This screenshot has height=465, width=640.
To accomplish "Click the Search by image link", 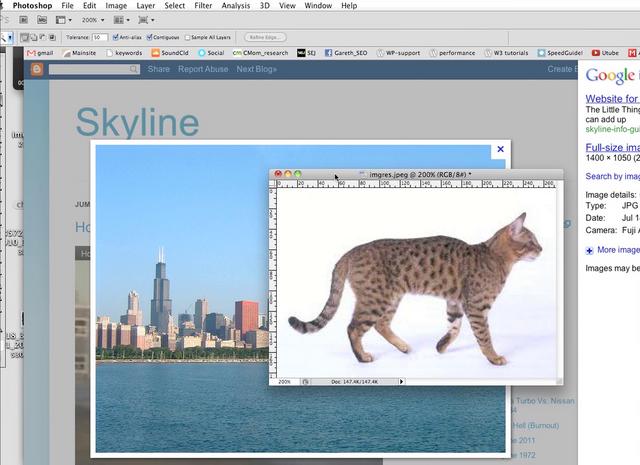I will click(x=613, y=176).
